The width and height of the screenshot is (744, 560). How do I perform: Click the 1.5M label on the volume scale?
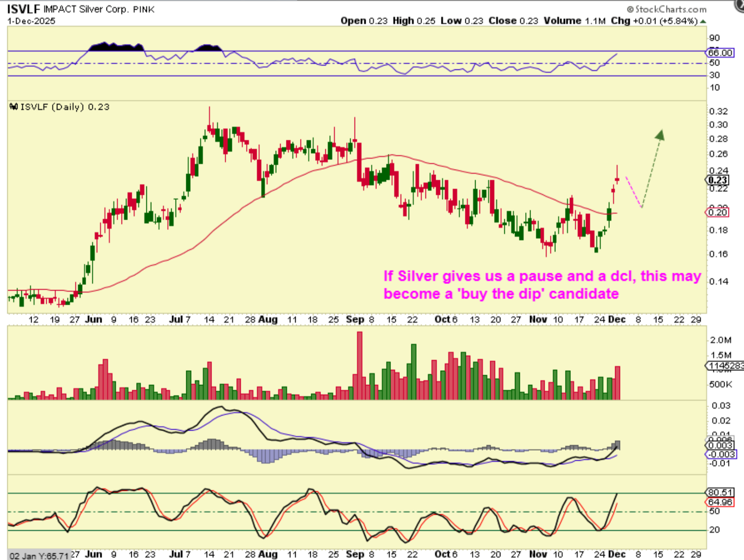pos(721,355)
